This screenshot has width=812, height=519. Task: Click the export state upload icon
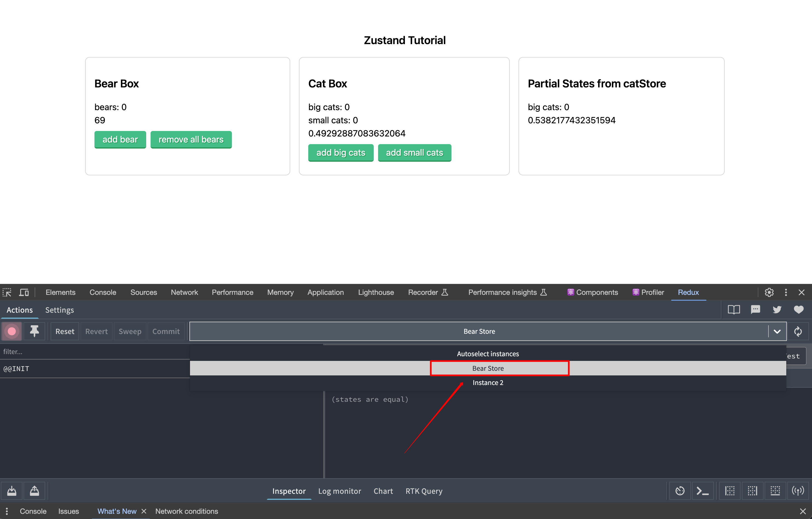[34, 491]
